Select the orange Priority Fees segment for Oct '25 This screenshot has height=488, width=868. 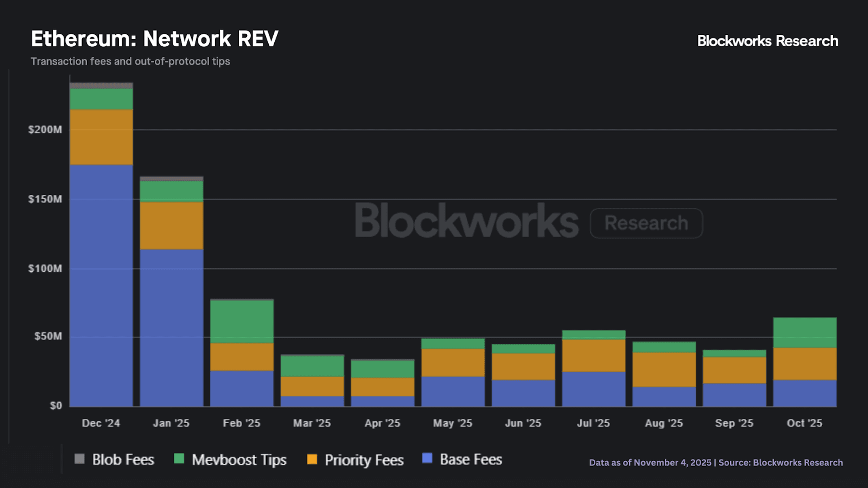[x=805, y=364]
